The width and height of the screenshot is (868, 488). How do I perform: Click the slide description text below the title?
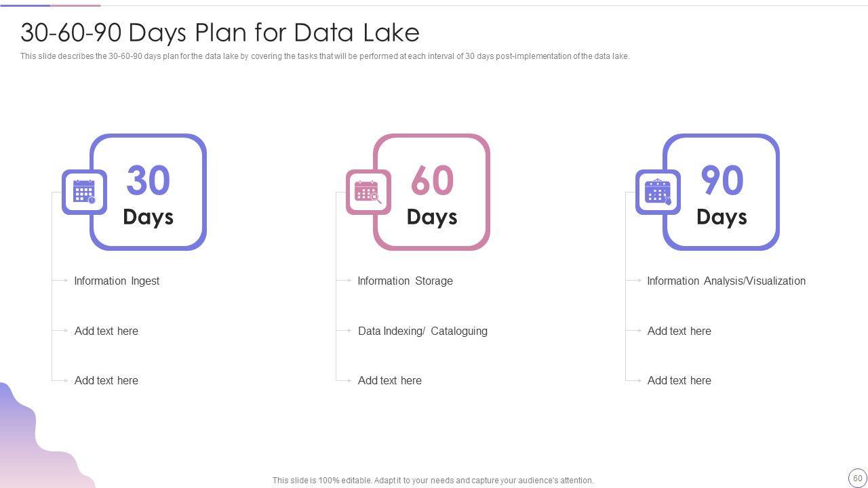click(x=325, y=56)
